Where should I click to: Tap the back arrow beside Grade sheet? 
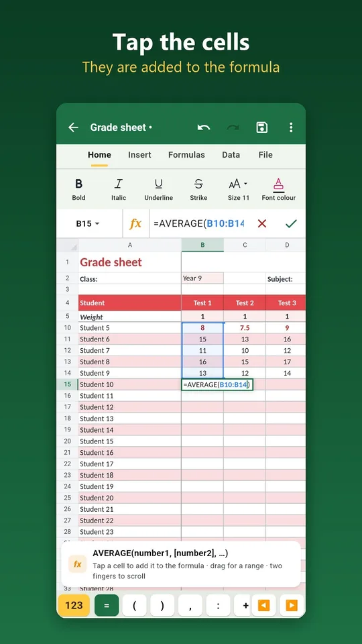73,127
